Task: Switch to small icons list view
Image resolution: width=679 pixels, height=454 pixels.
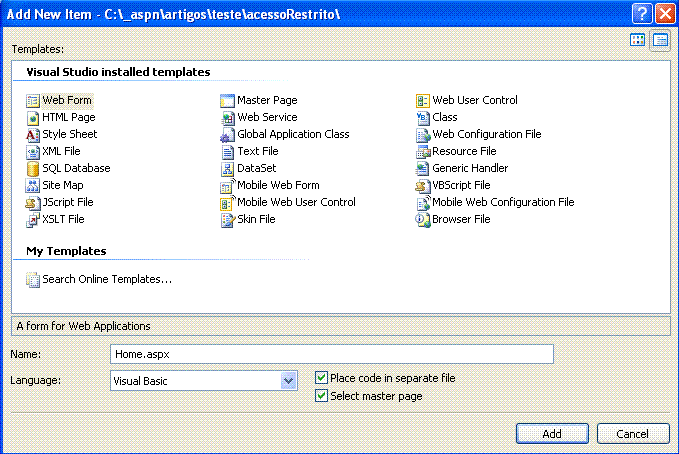Action: pyautogui.click(x=660, y=40)
